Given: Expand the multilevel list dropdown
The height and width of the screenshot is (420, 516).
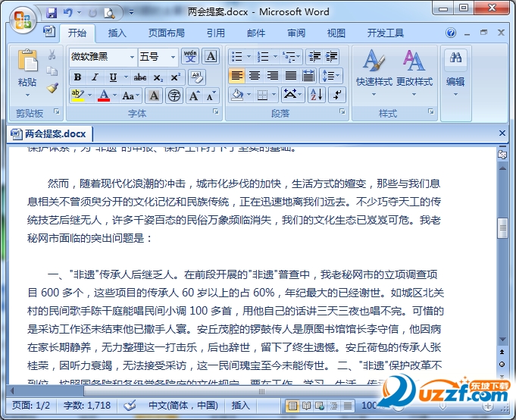Looking at the screenshot, I should click(x=298, y=57).
